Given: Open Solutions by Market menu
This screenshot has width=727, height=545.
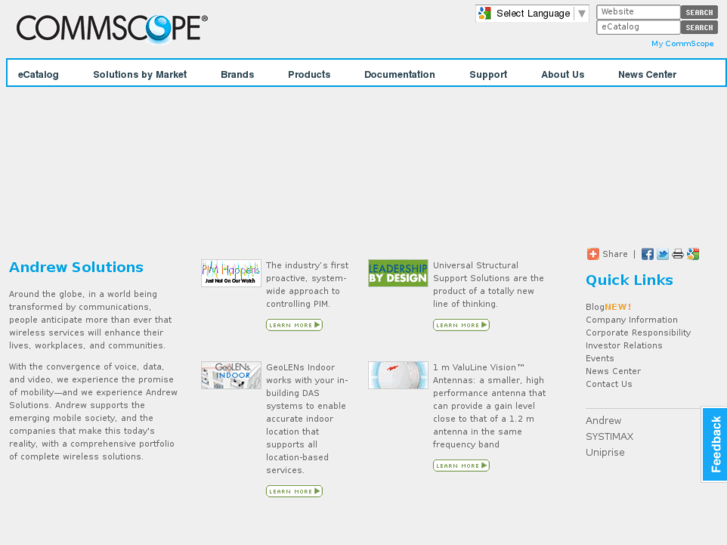Looking at the screenshot, I should coord(140,74).
